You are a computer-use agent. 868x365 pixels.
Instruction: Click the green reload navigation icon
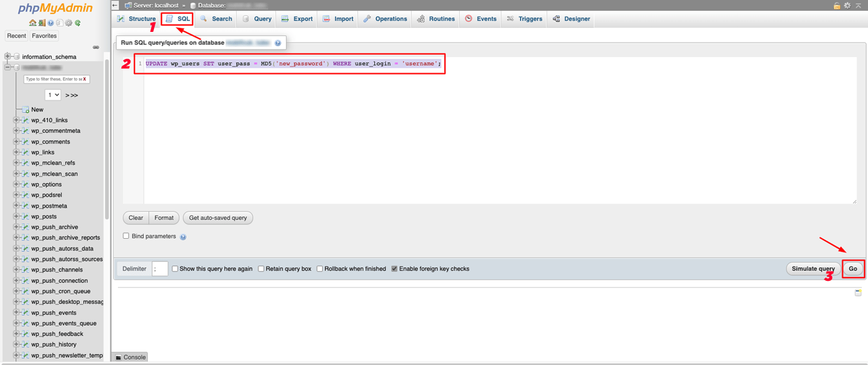77,22
